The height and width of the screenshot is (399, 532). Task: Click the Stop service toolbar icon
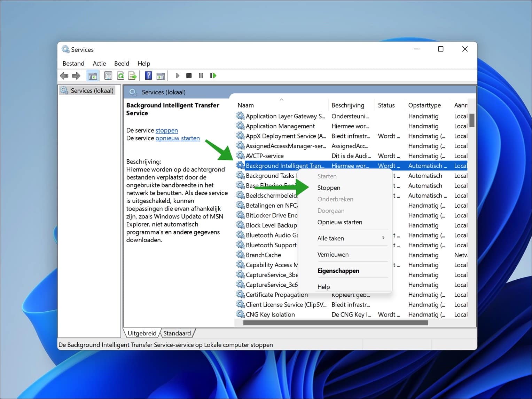[x=189, y=75]
